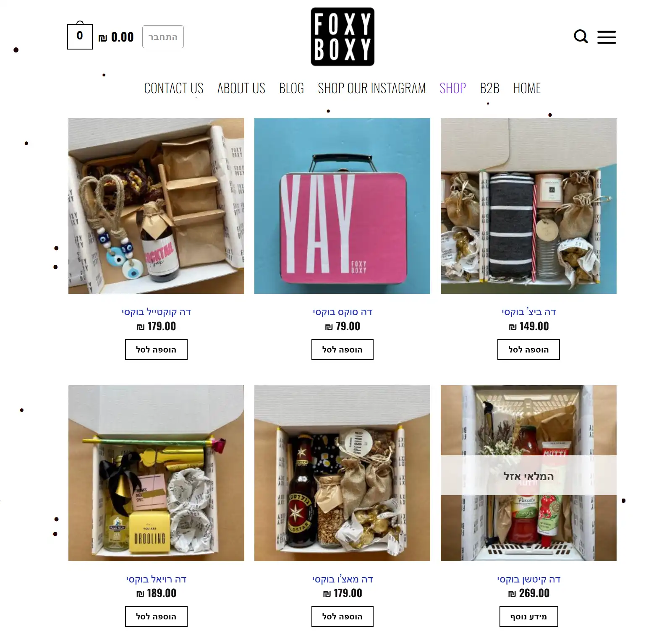The image size is (672, 632).
Task: Click the התחבר login button
Action: pos(163,37)
